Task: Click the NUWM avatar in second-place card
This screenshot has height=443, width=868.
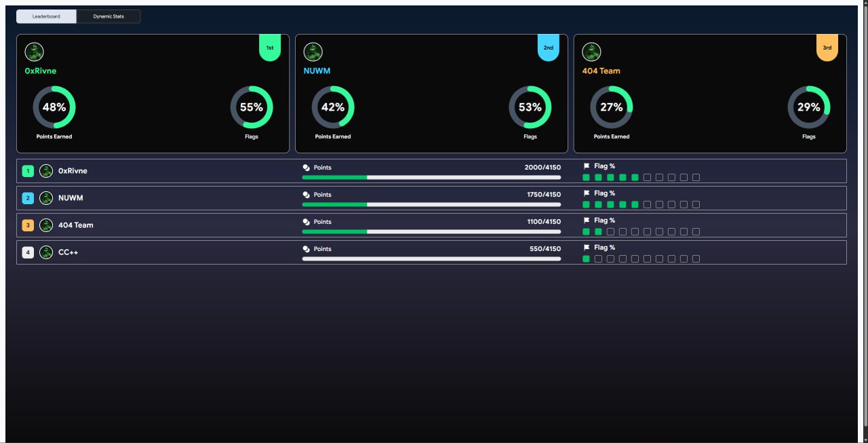Action: [x=313, y=52]
